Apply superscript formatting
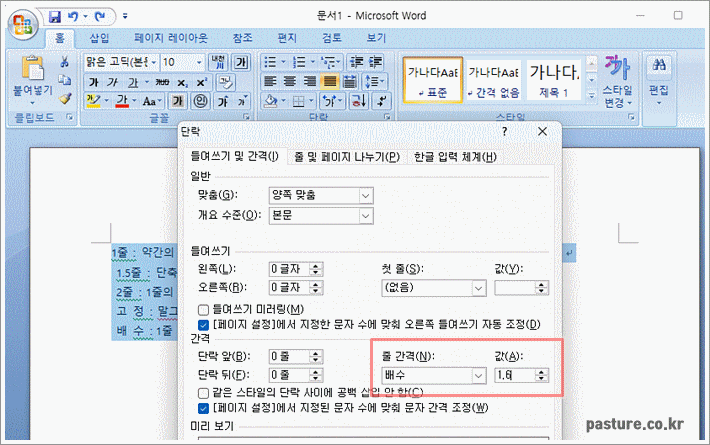The width and height of the screenshot is (710, 445). tap(201, 82)
